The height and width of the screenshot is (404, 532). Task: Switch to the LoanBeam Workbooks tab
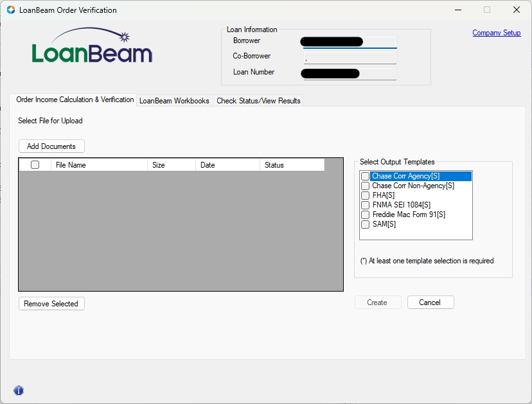pyautogui.click(x=174, y=101)
